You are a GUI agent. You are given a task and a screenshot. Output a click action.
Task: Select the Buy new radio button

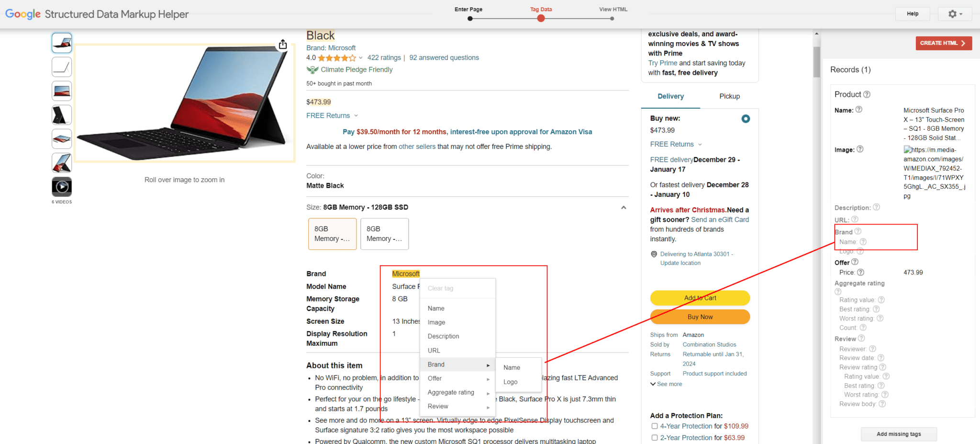[745, 119]
